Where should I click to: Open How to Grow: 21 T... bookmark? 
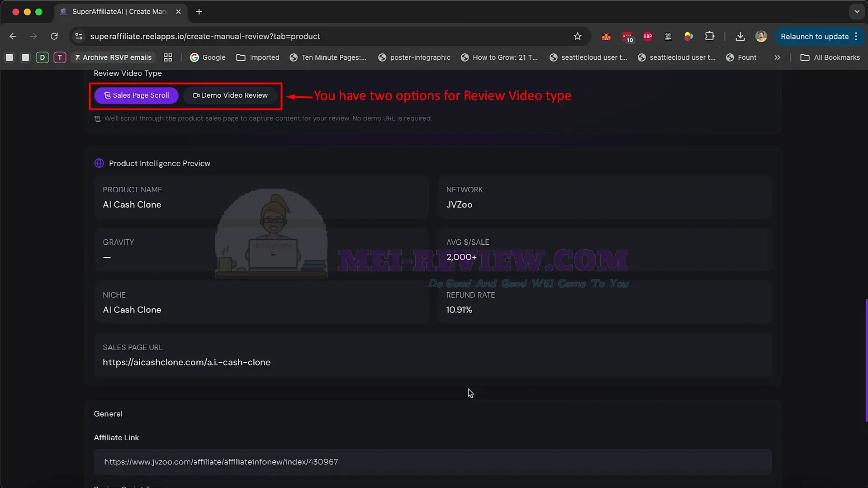(499, 57)
